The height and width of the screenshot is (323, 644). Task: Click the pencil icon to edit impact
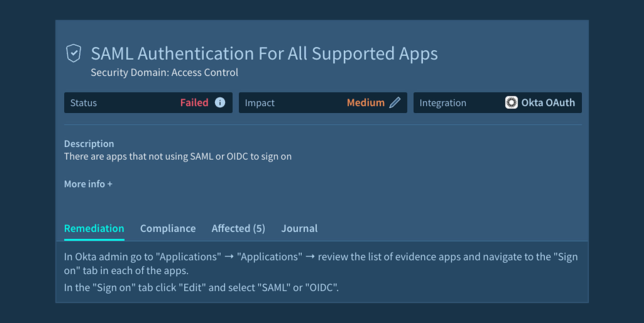[x=395, y=103]
